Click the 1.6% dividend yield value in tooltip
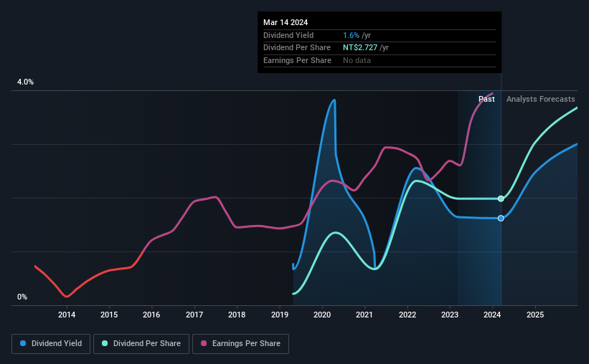Screen dimensions: 589x364 pos(352,35)
